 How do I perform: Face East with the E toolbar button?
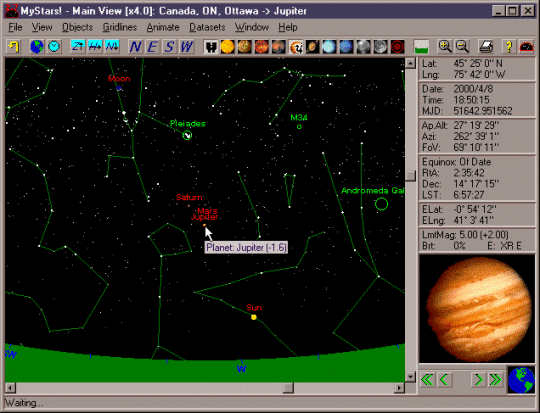coord(152,47)
